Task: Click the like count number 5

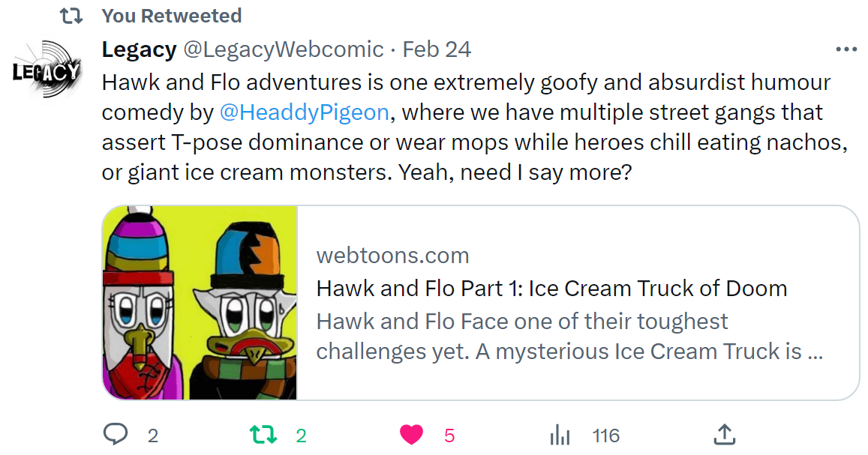Action: point(449,436)
